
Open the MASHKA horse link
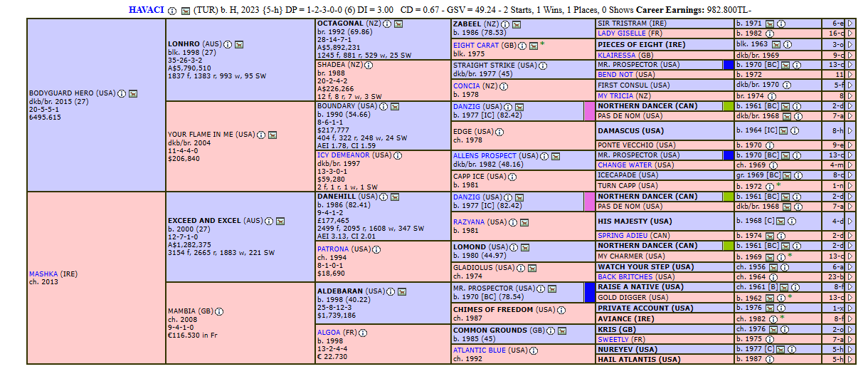(44, 274)
